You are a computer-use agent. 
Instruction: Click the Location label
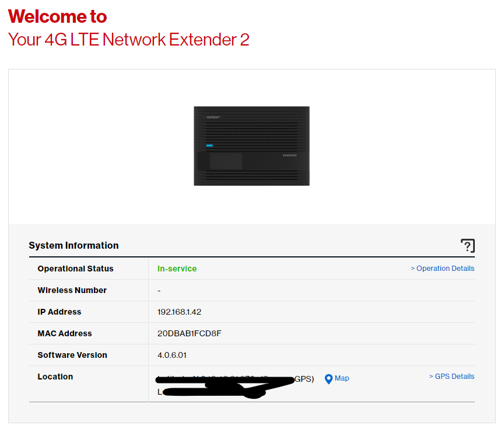pyautogui.click(x=55, y=377)
